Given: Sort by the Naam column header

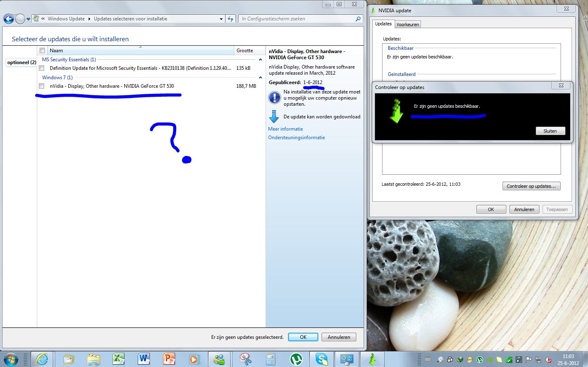Looking at the screenshot, I should tap(141, 51).
